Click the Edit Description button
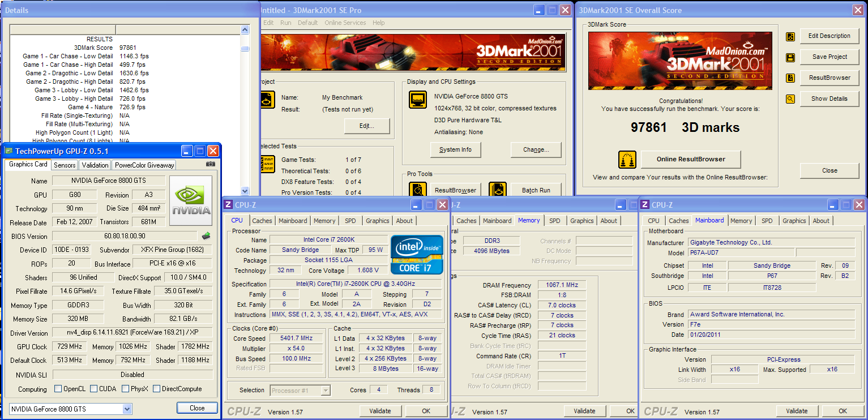Screen dimensions: 868x420 (829, 36)
